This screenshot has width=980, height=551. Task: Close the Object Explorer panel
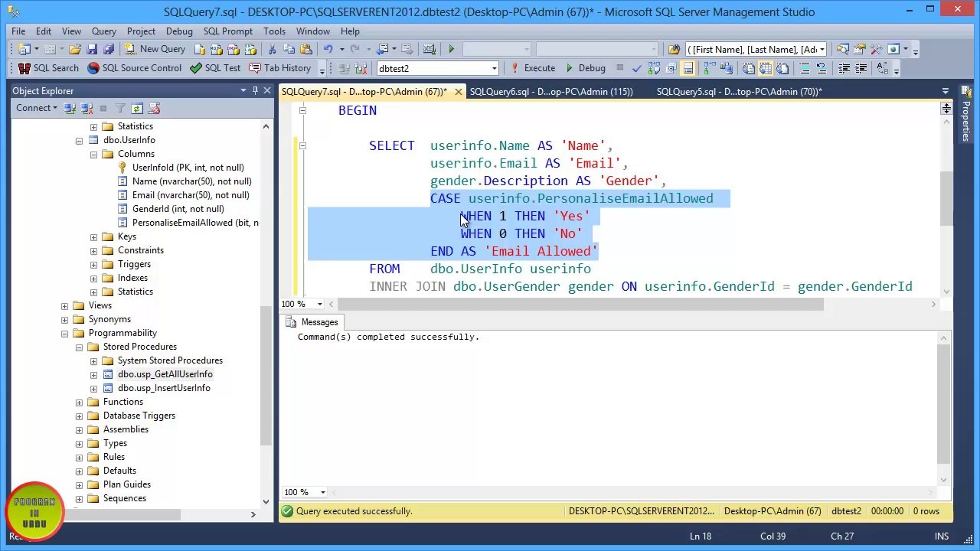point(266,90)
